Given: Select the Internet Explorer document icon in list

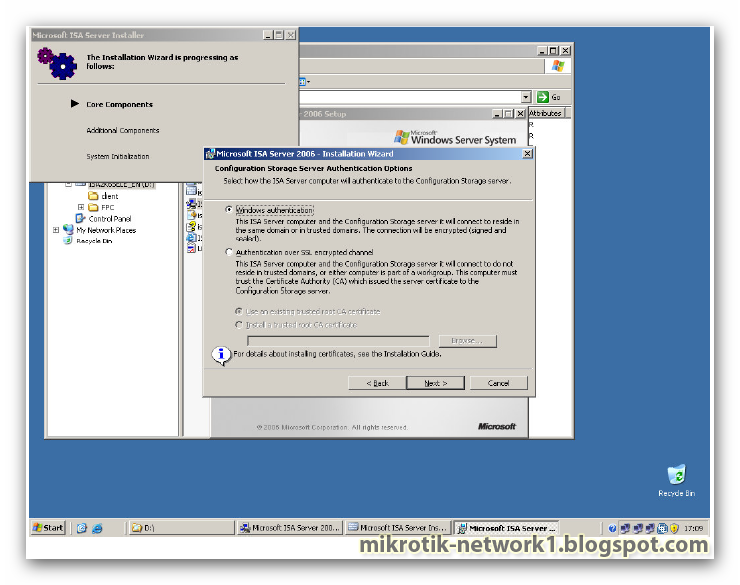Looking at the screenshot, I should [191, 237].
